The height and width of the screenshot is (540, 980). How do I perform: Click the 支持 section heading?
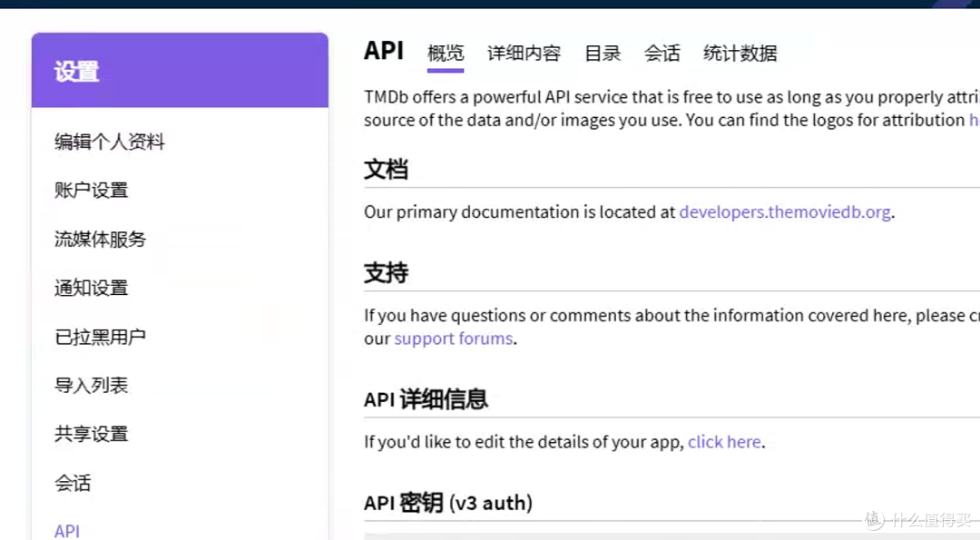[x=387, y=272]
